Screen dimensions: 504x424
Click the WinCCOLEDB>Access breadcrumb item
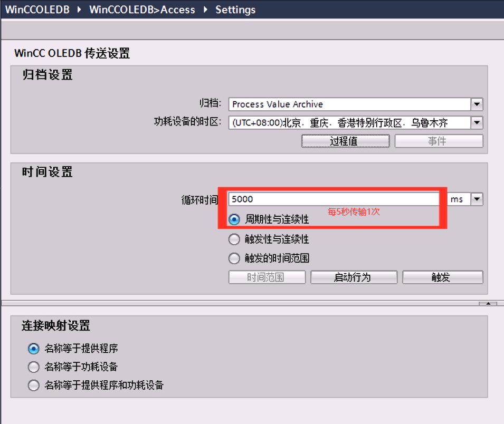pos(142,9)
